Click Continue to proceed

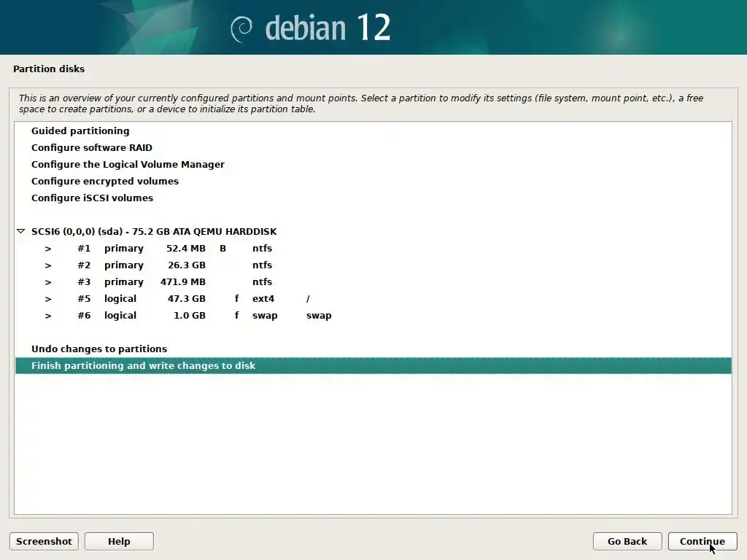click(703, 542)
